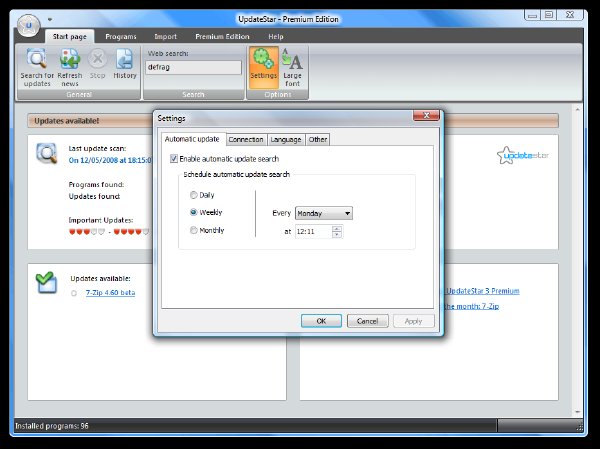
Task: Click the vertical scrollbar up arrow
Action: (x=577, y=110)
